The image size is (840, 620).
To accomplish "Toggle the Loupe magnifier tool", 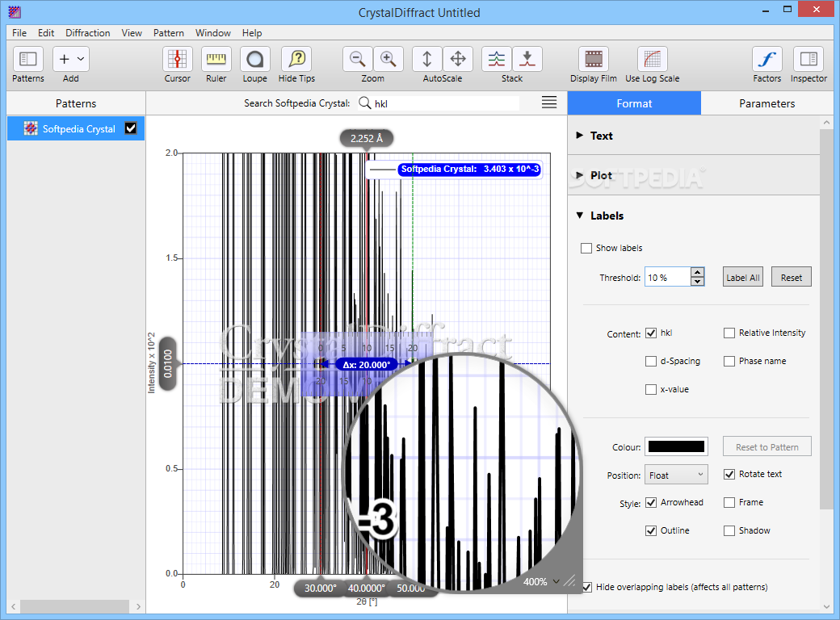I will 255,59.
